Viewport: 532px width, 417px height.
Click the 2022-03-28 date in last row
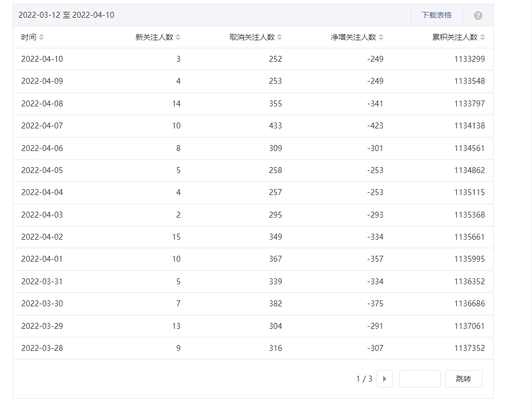tap(42, 348)
